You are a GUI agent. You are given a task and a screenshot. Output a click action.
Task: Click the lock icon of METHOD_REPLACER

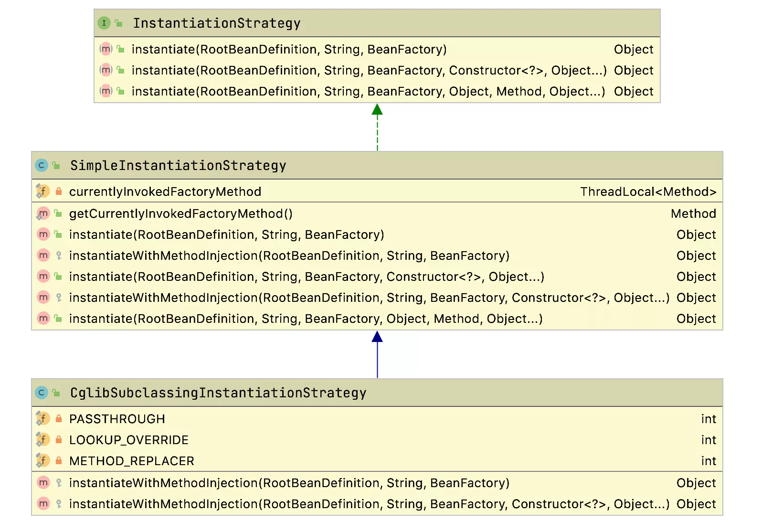(59, 460)
